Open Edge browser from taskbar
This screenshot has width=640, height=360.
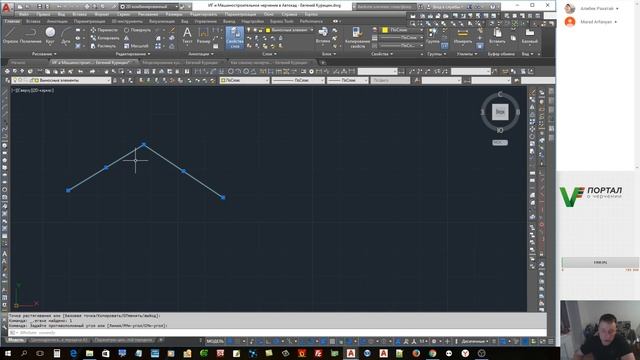tap(73, 353)
